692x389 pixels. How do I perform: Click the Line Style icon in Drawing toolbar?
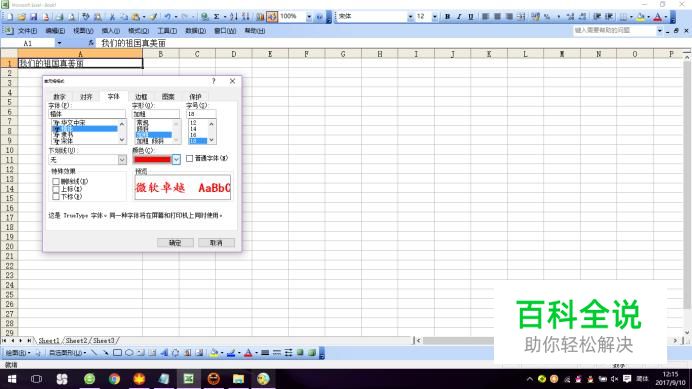(265, 353)
